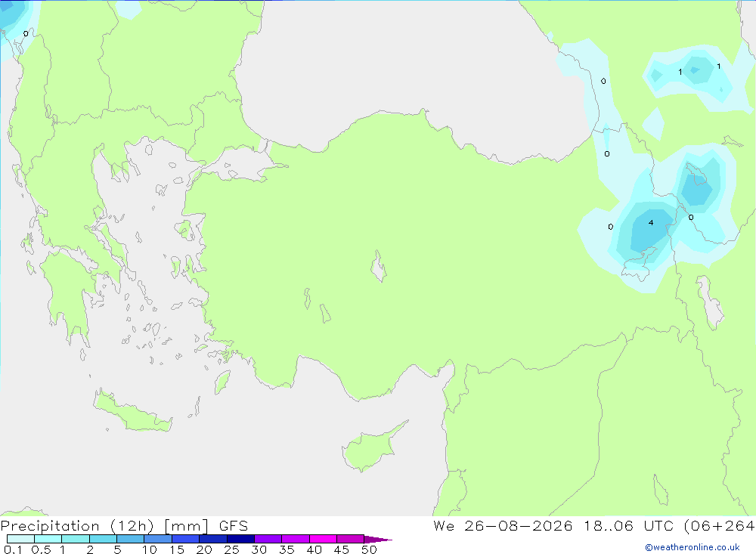Click the island of Crete on the map
Viewport: 756px width, 554px height.
click(x=132, y=411)
